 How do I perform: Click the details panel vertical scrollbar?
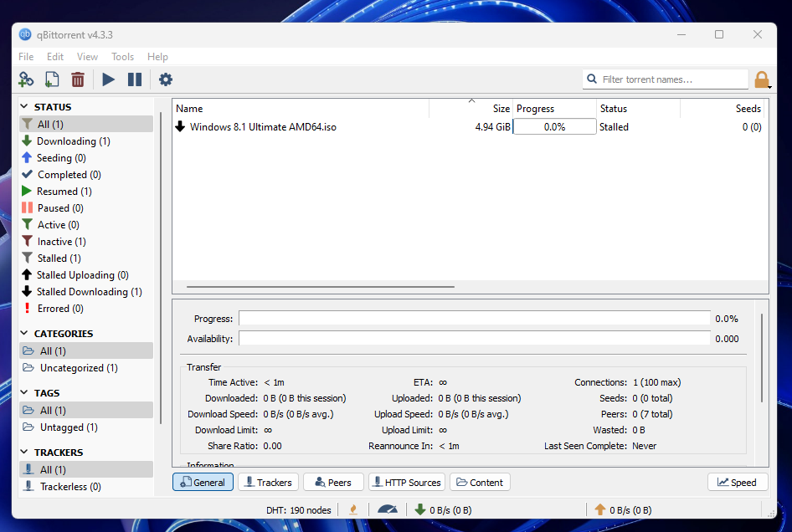pyautogui.click(x=761, y=358)
